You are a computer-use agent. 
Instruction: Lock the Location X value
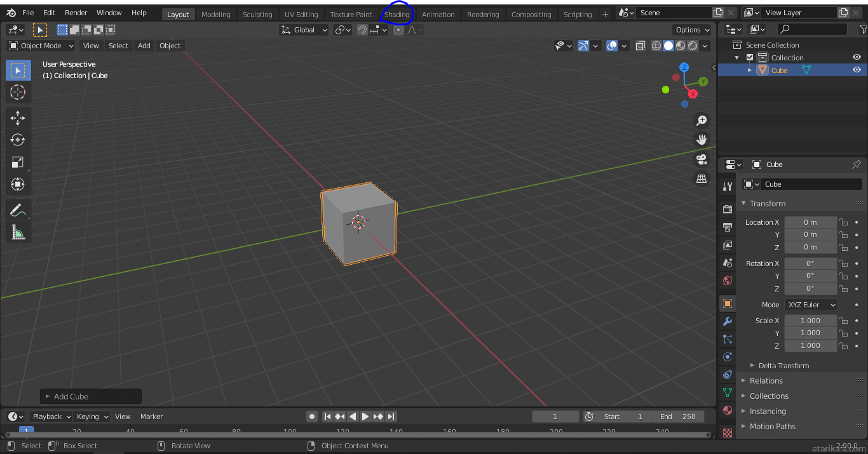(844, 222)
